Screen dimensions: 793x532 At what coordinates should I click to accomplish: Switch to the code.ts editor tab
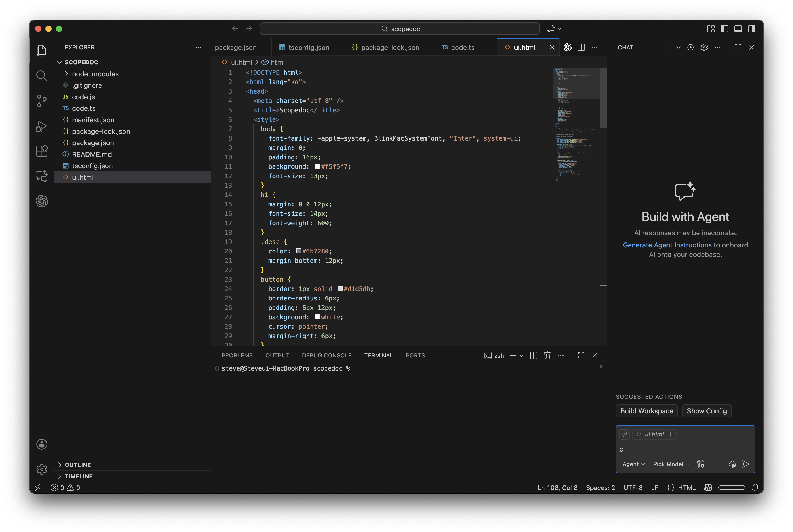(x=462, y=48)
